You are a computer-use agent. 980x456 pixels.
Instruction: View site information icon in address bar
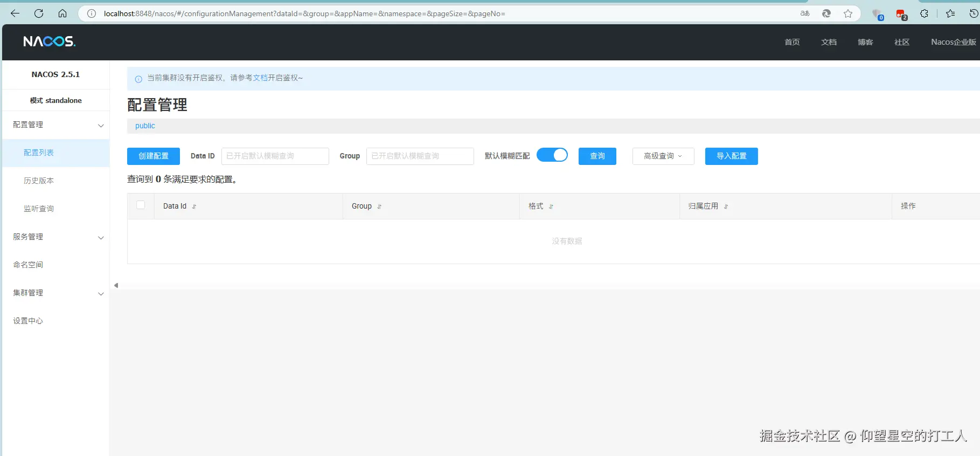92,13
